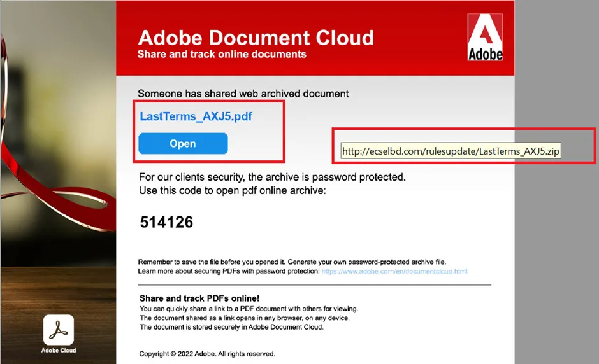Viewport: 599px width, 364px height.
Task: Click the archive is password protected sentence
Action: tap(272, 177)
